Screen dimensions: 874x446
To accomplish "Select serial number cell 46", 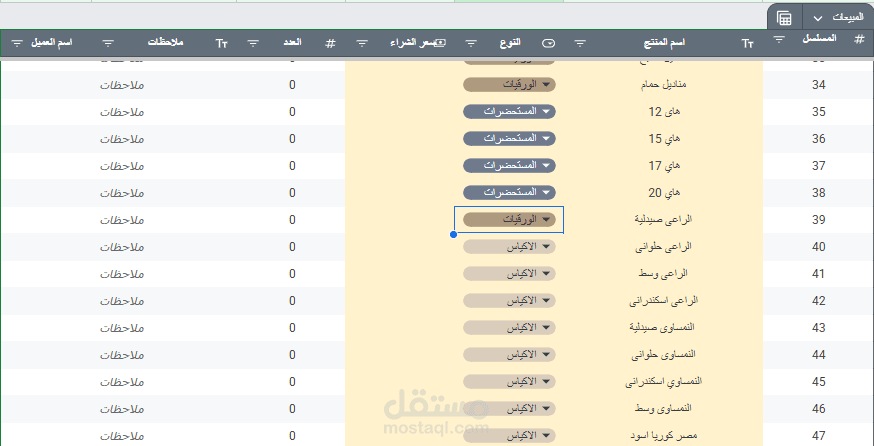I will (818, 409).
